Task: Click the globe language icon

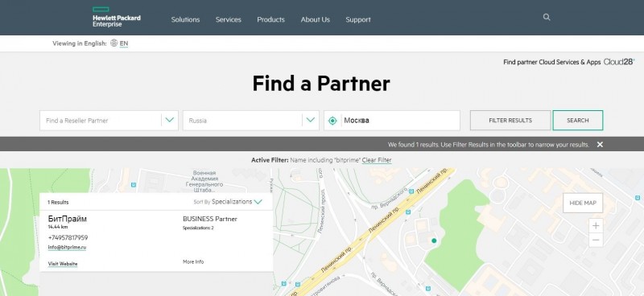Action: tap(114, 43)
